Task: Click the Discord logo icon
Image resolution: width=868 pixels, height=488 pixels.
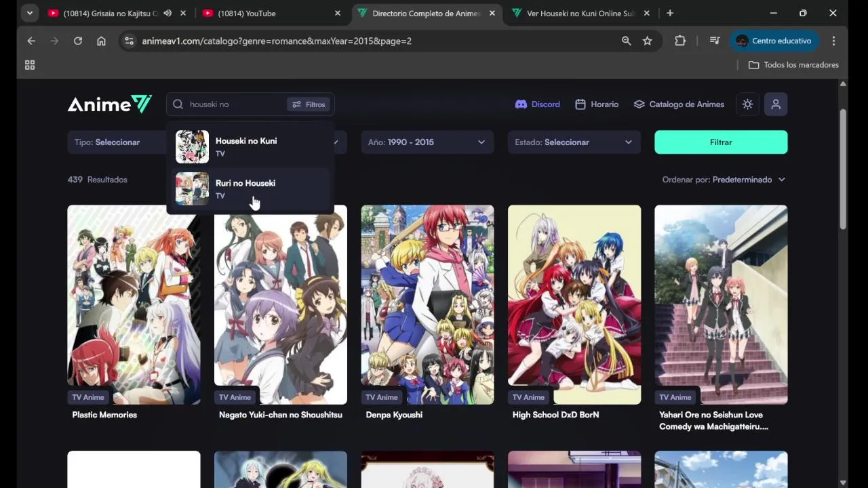Action: click(521, 104)
